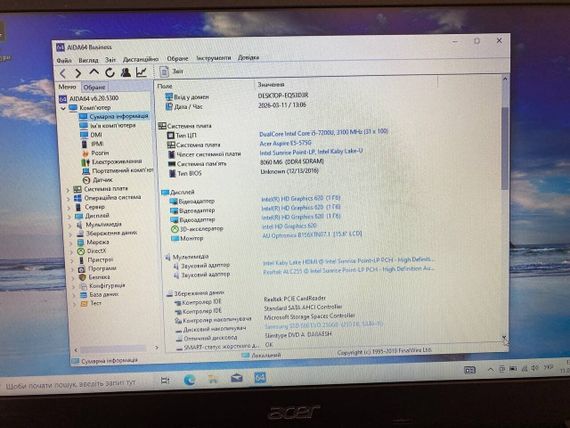
Task: Open the DualCore Intel Core i5-7200U link
Action: pyautogui.click(x=324, y=132)
